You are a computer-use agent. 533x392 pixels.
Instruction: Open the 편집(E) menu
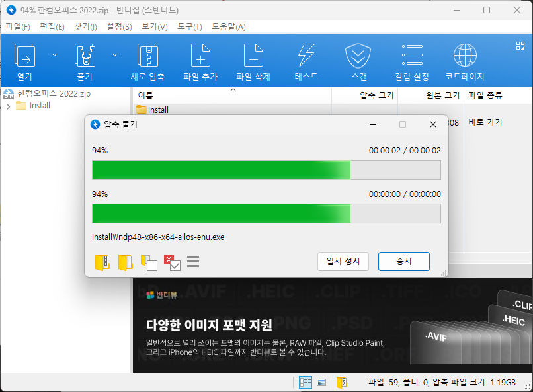tap(52, 27)
